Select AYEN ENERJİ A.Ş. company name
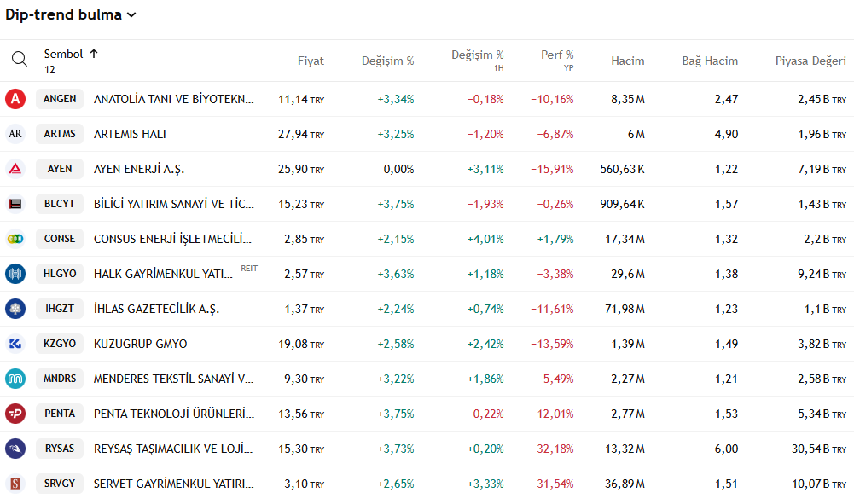This screenshot has width=854, height=504. [x=139, y=169]
